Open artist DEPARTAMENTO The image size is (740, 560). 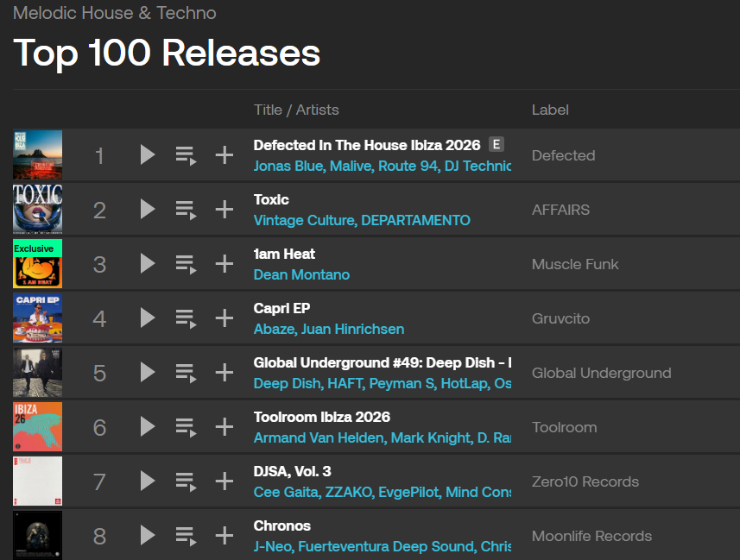pos(416,220)
